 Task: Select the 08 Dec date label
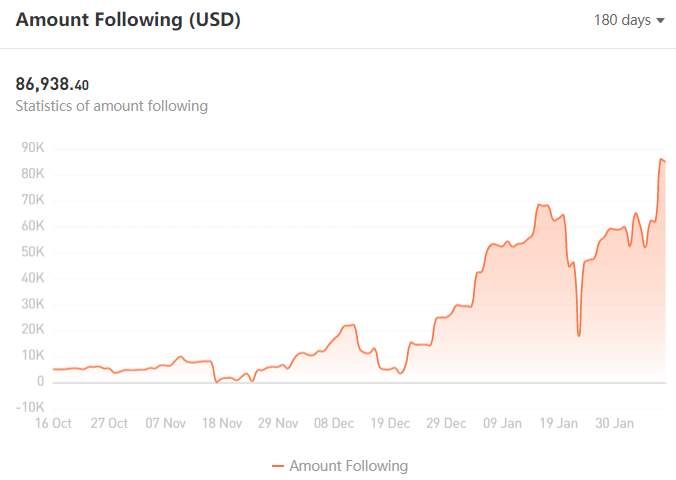coord(334,423)
